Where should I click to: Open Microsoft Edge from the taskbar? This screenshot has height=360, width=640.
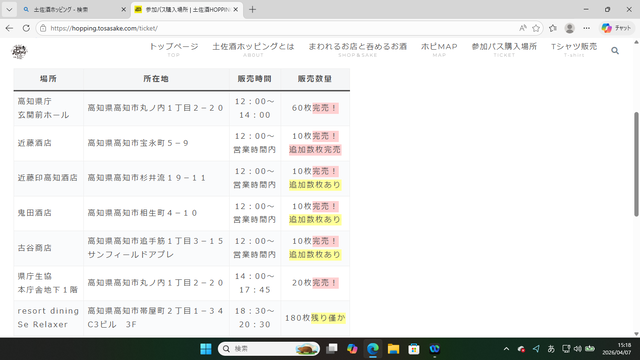tap(373, 349)
